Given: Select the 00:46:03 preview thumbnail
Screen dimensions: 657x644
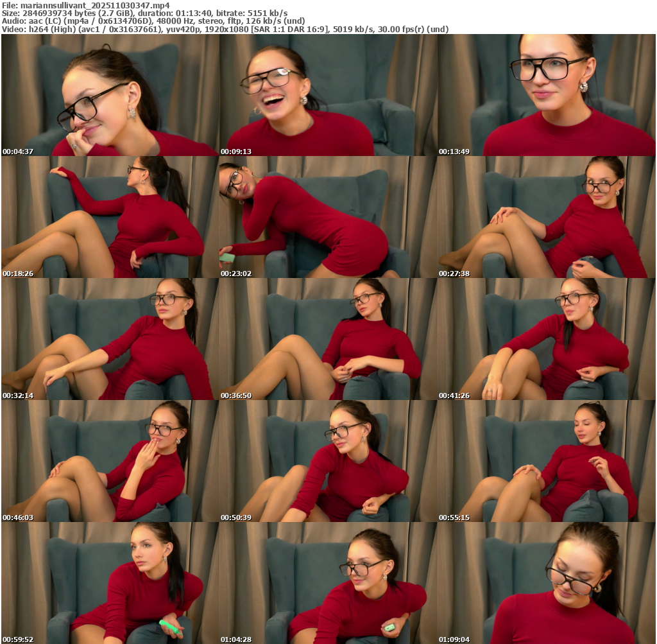Looking at the screenshot, I should pos(110,461).
